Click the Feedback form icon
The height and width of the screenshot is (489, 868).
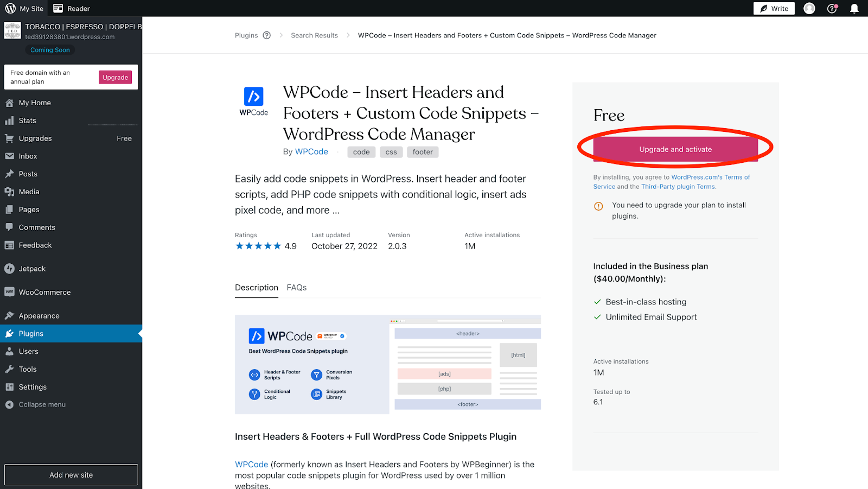coord(9,245)
